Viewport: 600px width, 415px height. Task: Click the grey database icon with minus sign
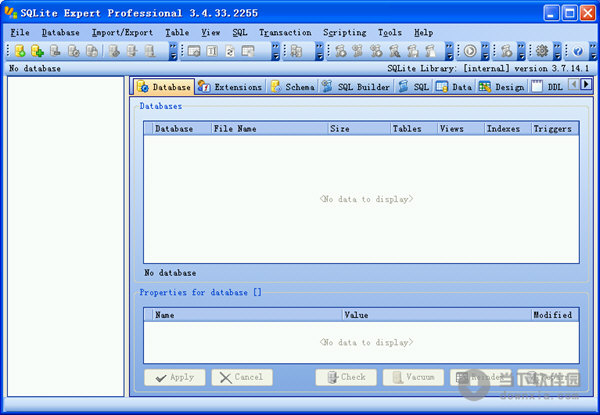(x=55, y=51)
